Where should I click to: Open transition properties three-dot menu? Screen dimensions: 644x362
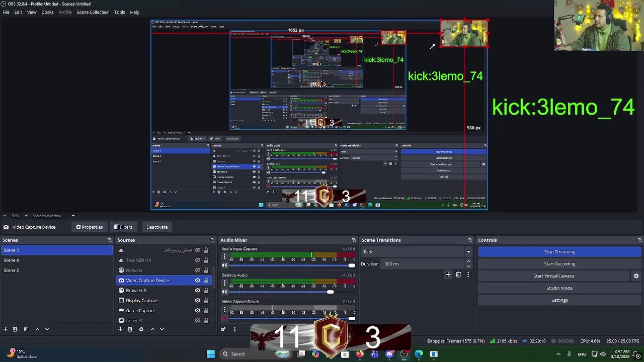pos(468,275)
